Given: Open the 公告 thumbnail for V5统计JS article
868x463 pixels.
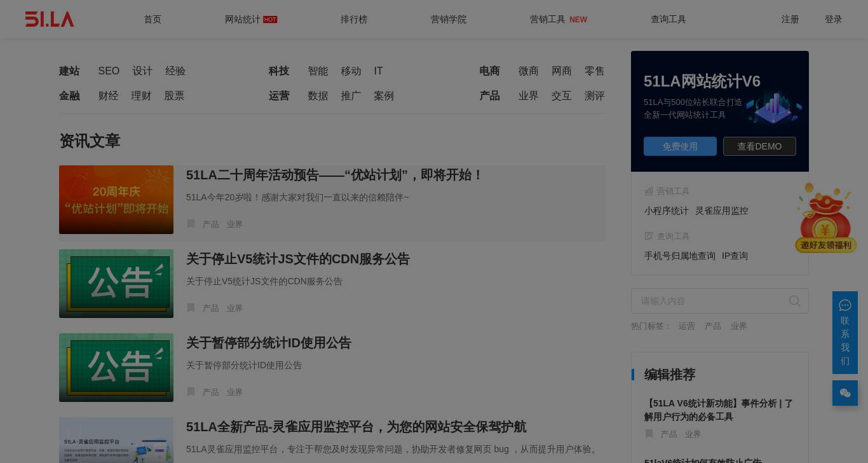Looking at the screenshot, I should click(116, 284).
